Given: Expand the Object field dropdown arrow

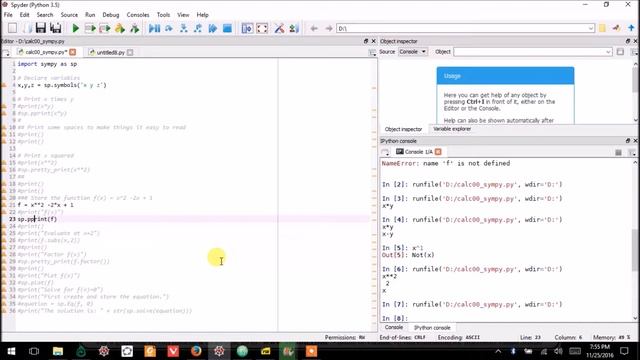Looking at the screenshot, I should click(x=608, y=52).
